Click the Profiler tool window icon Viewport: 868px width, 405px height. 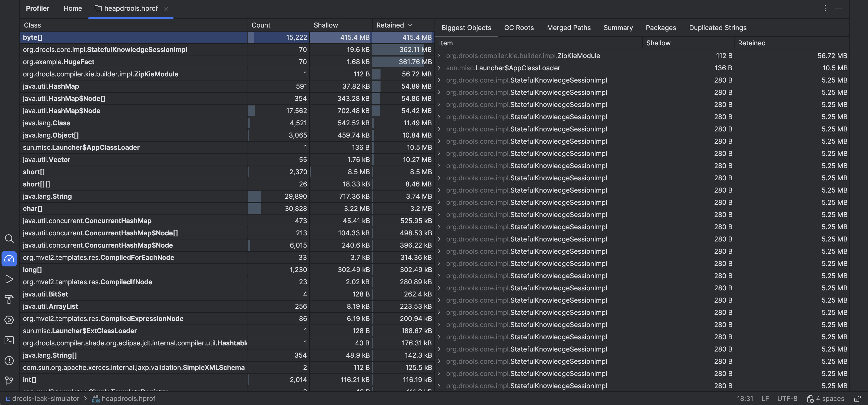(x=9, y=259)
